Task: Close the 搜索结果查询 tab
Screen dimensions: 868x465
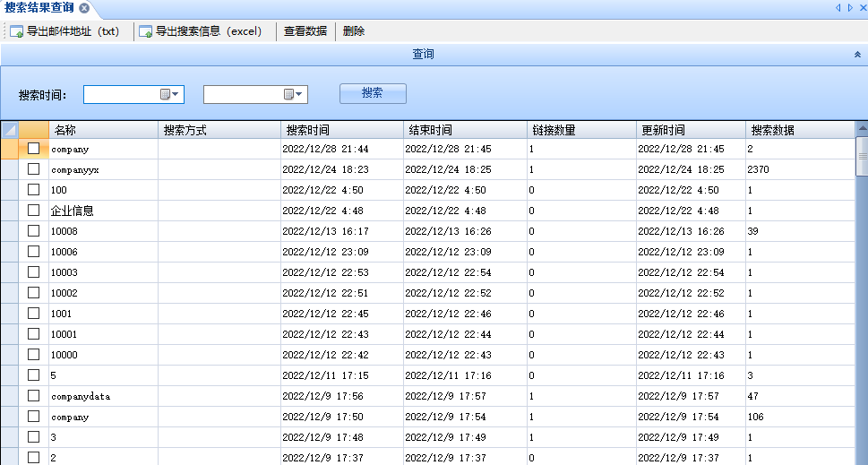Action: click(84, 8)
